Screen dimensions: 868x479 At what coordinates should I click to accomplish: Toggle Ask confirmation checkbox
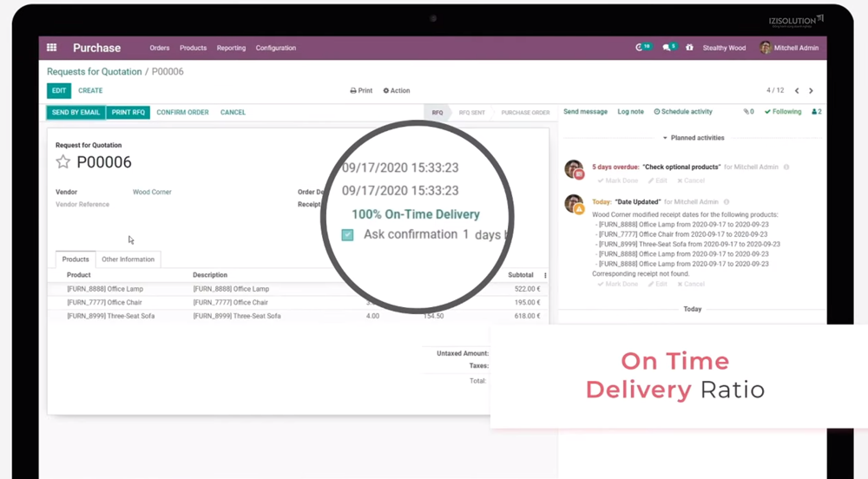(348, 235)
